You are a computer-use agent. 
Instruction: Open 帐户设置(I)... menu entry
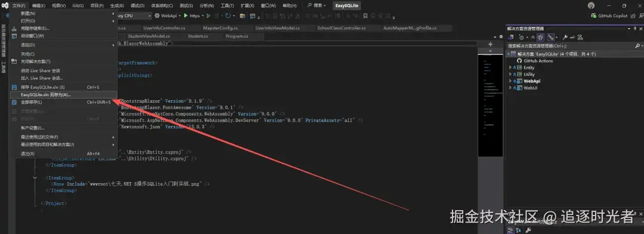point(63,128)
